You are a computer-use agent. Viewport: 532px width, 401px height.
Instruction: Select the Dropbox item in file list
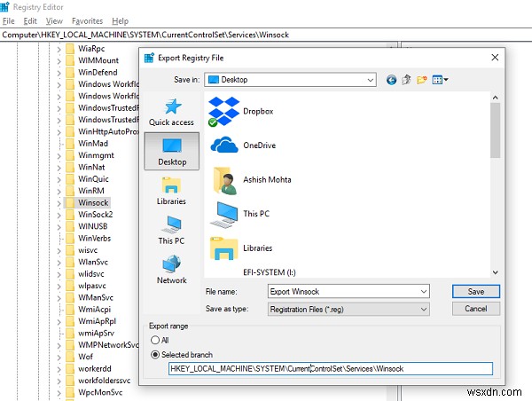(x=241, y=112)
